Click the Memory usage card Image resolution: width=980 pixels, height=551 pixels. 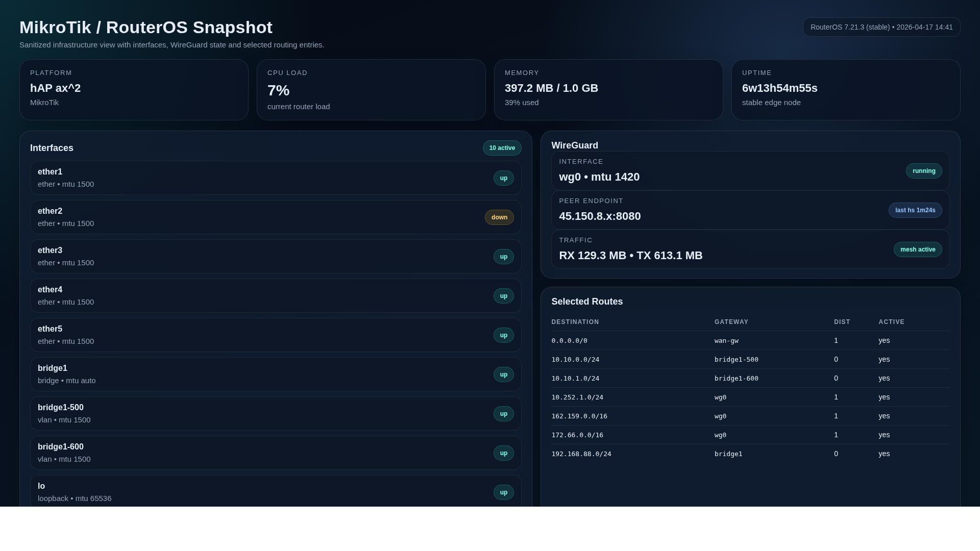(608, 90)
